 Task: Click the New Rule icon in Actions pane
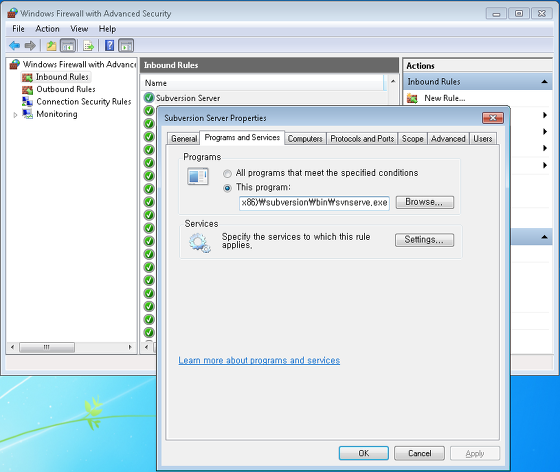pos(412,98)
